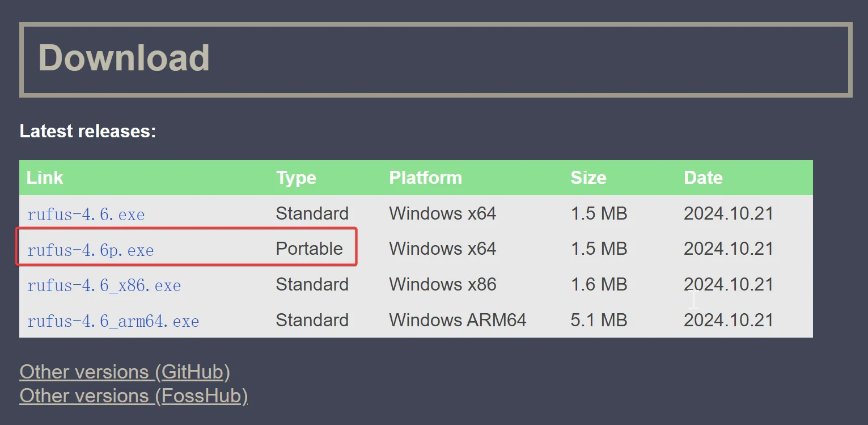This screenshot has width=868, height=425.
Task: Download rufus-4.6_arm64.exe for ARM64
Action: 113,321
